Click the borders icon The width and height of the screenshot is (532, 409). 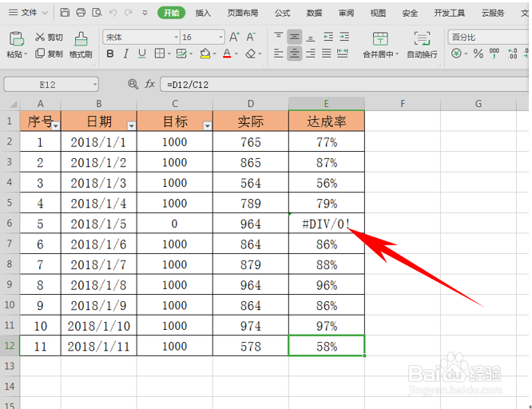pos(160,54)
